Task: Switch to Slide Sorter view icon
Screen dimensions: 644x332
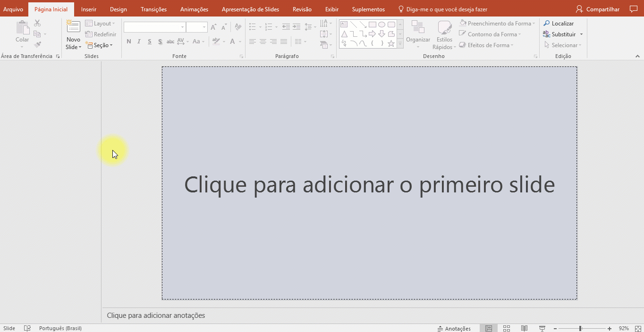Action: click(x=506, y=328)
